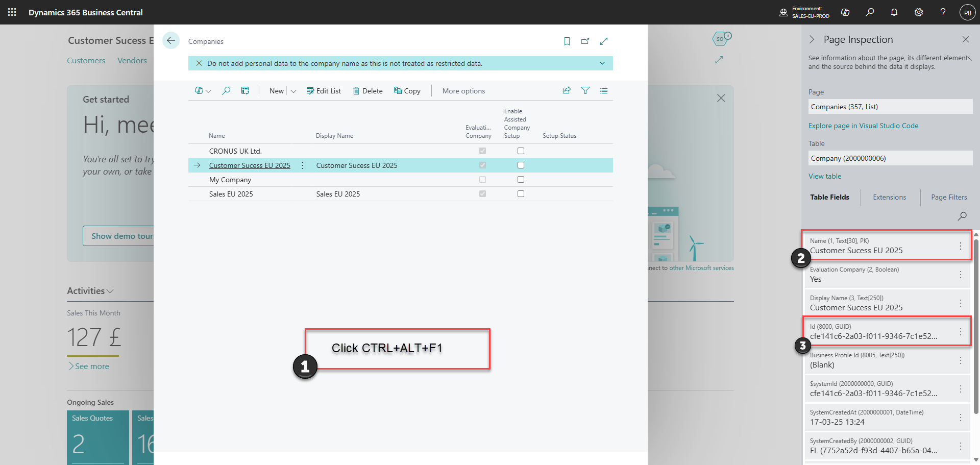Open options for $systemId field
The width and height of the screenshot is (980, 465).
click(x=961, y=389)
